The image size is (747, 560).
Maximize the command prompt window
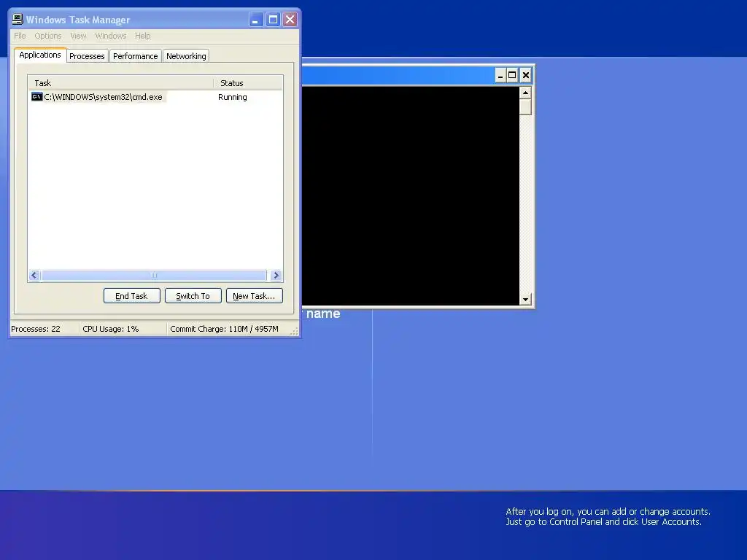(x=512, y=75)
